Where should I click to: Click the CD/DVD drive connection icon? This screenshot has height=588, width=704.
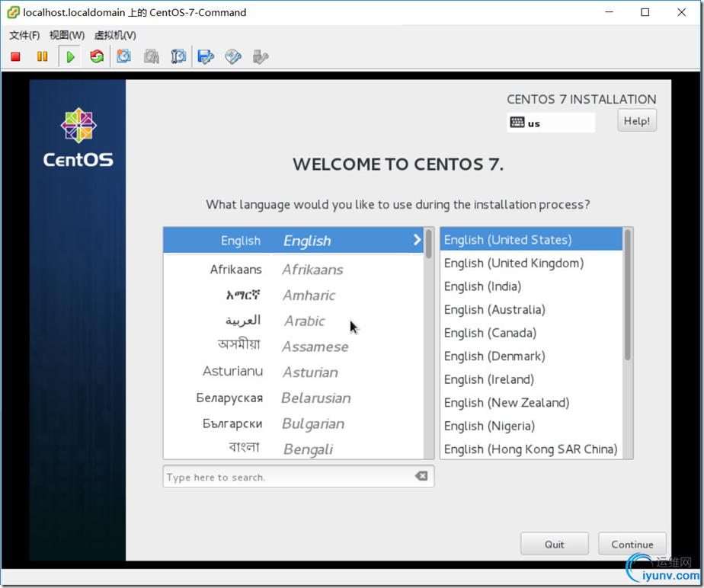coord(233,56)
